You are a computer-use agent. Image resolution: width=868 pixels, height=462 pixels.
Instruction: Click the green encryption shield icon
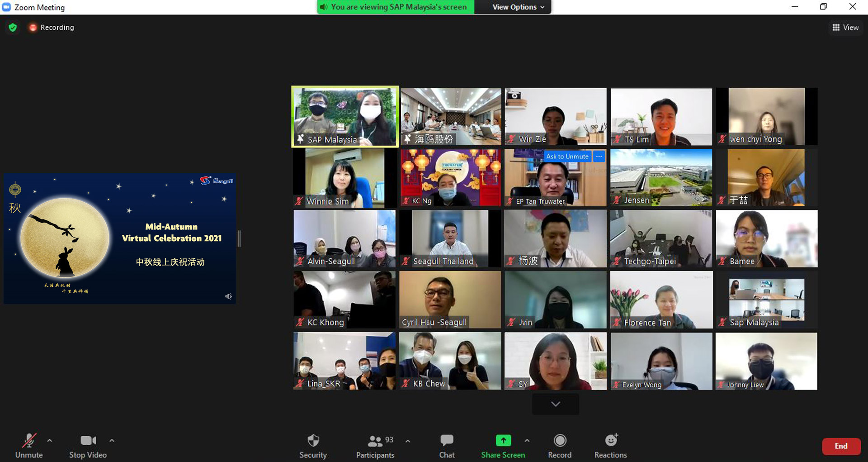click(13, 28)
